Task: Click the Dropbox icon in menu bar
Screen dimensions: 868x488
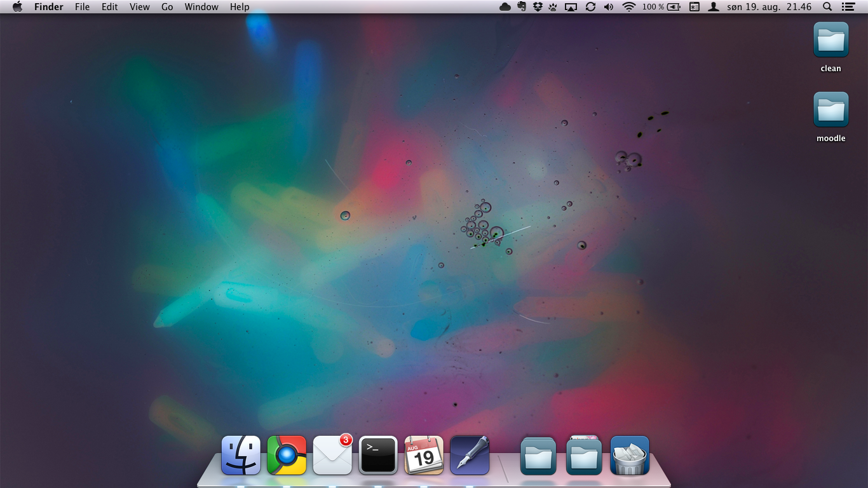Action: point(538,7)
